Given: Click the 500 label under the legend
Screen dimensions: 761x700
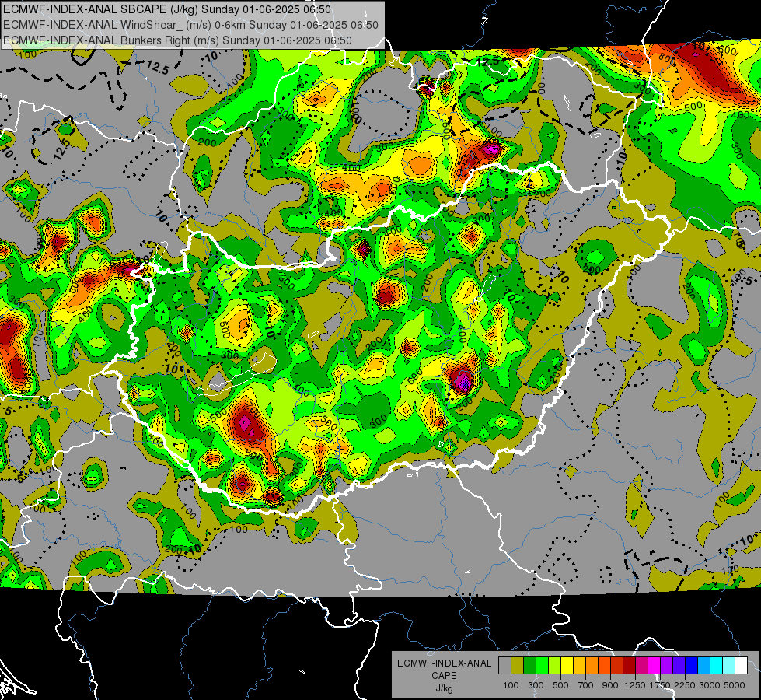Looking at the screenshot, I should point(560,685).
